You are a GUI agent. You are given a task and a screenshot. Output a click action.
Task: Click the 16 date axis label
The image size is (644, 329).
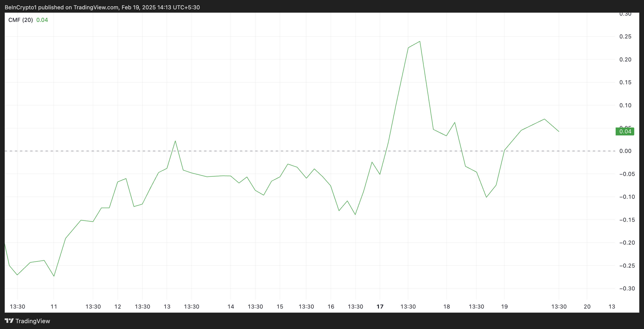pyautogui.click(x=331, y=306)
